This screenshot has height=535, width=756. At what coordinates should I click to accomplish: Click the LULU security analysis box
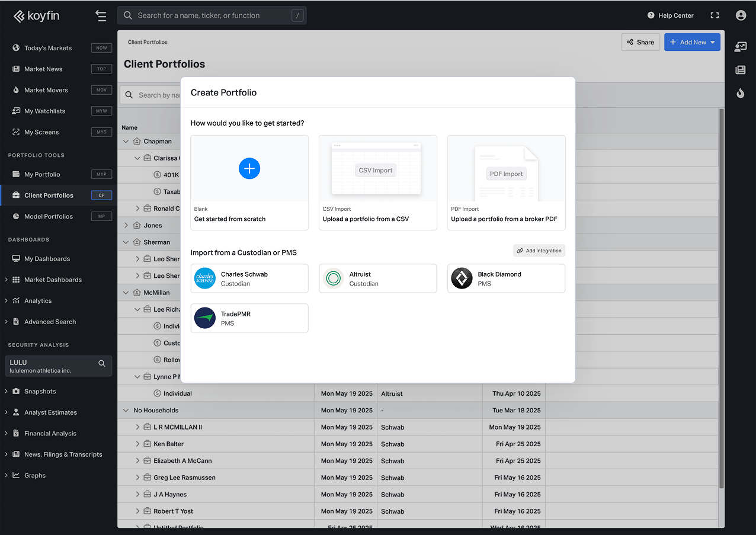58,366
